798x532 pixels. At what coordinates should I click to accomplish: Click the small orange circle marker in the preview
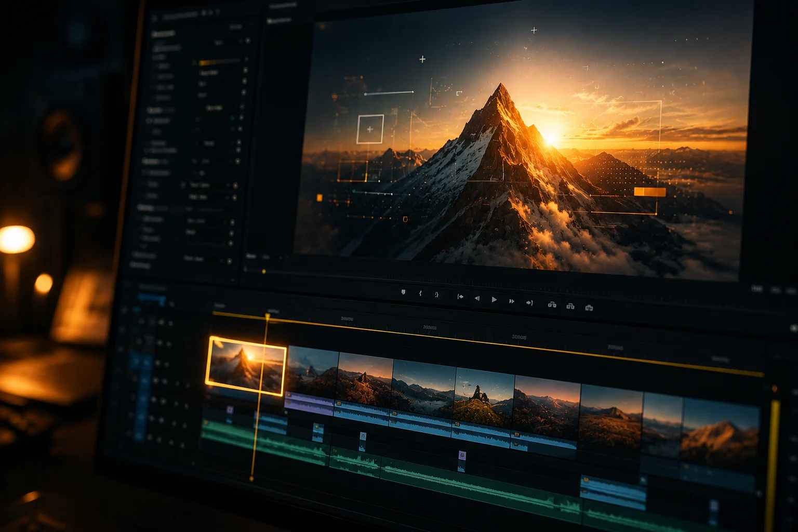pos(405,219)
